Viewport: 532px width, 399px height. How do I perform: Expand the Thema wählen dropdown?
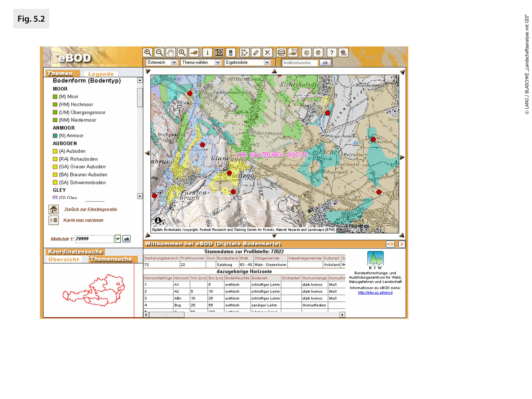pyautogui.click(x=218, y=62)
